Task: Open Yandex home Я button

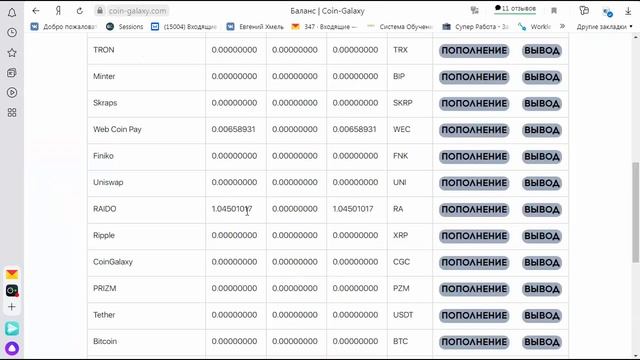Action: coord(58,11)
